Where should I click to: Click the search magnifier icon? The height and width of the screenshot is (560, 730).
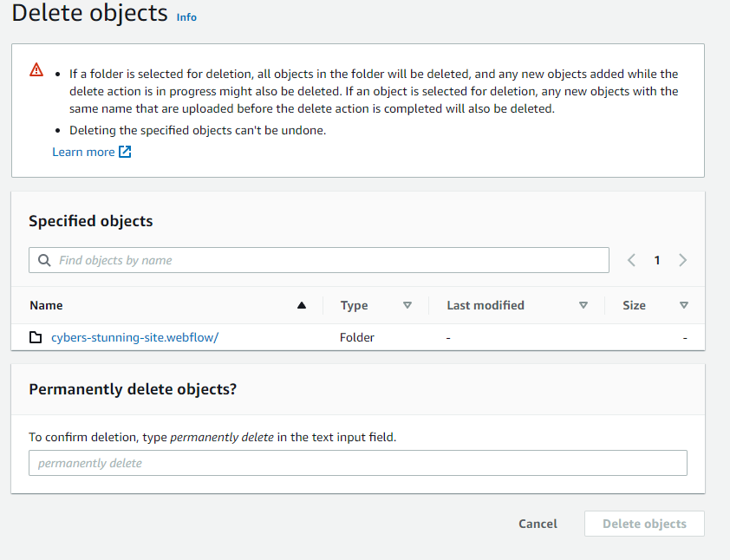coord(44,260)
